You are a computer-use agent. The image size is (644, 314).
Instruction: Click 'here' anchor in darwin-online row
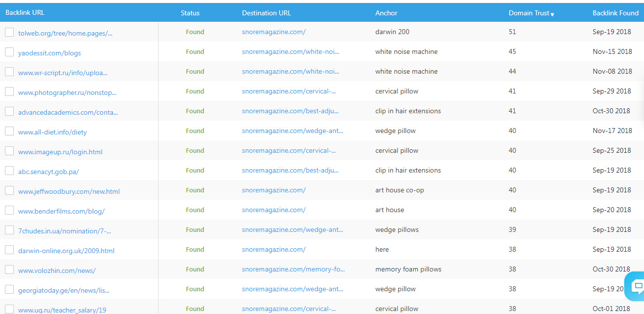click(382, 249)
